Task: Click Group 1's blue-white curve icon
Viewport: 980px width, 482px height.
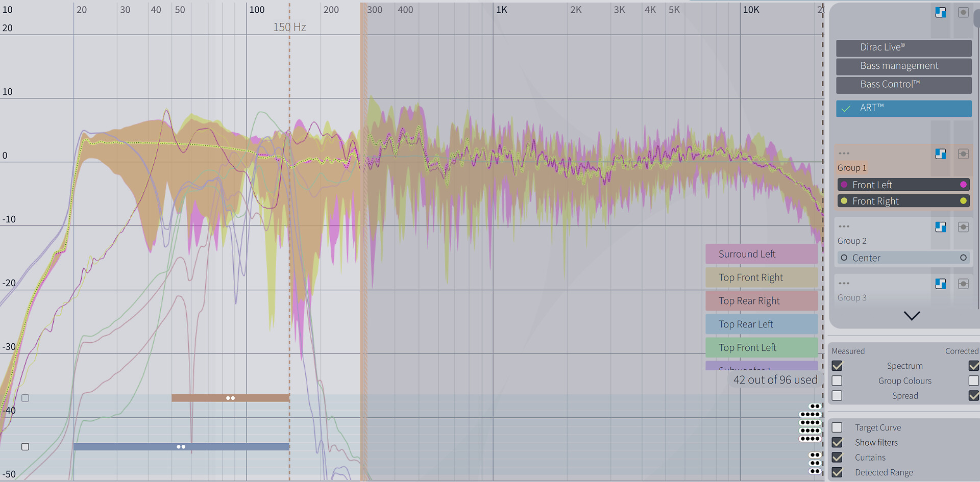Action: tap(940, 154)
